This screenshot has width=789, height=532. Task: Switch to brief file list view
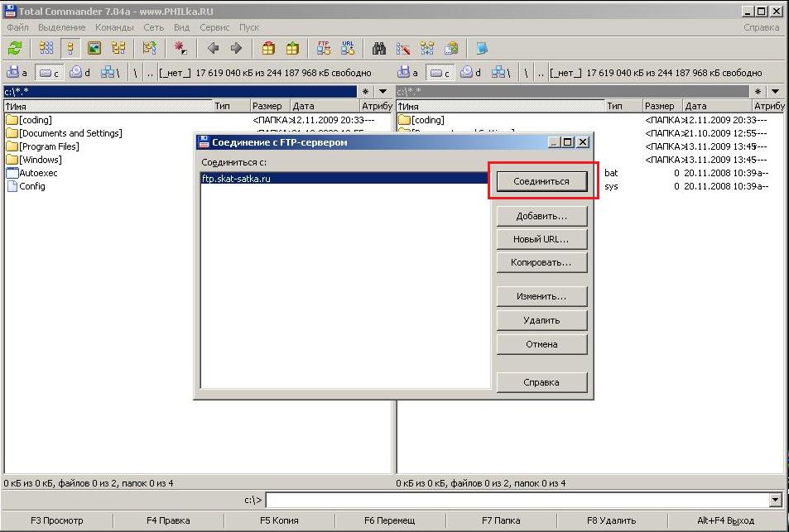[46, 48]
